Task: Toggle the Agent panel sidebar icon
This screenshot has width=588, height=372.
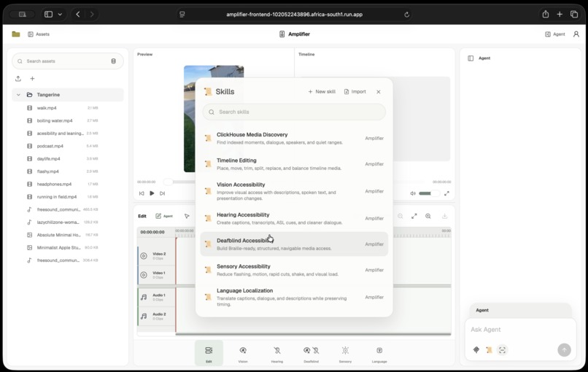Action: tap(471, 58)
